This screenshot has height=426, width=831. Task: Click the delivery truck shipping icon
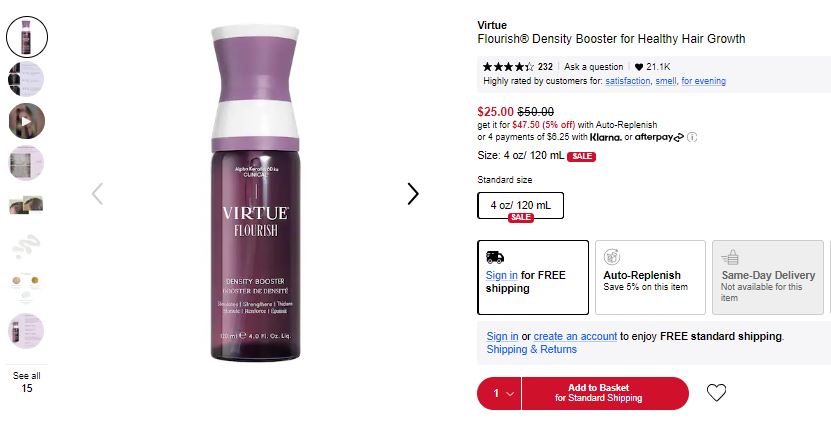coord(494,257)
